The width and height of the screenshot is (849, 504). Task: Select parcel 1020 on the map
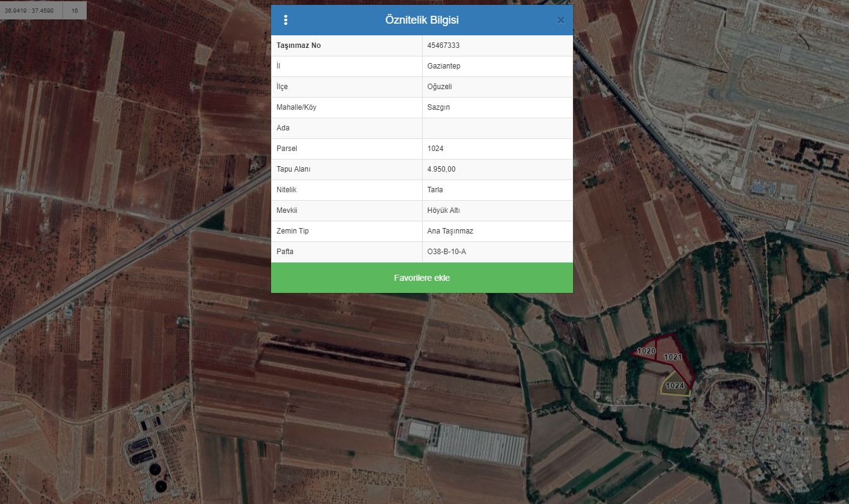(x=646, y=351)
